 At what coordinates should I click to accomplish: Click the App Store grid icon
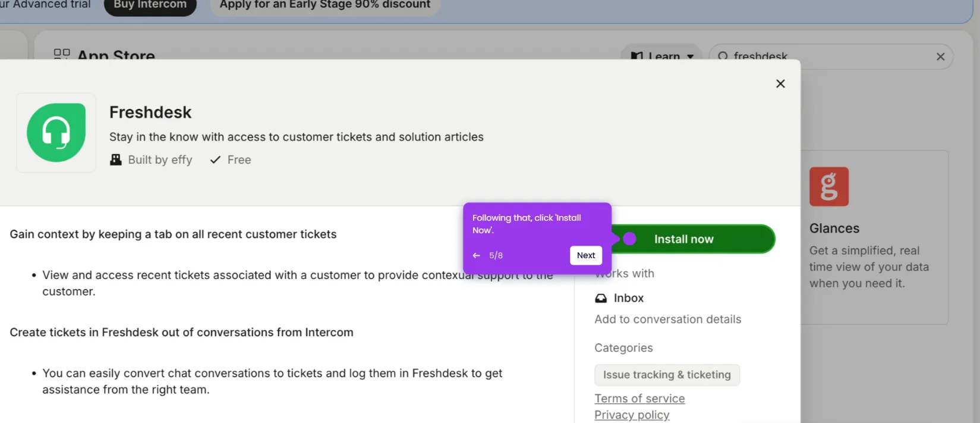click(62, 54)
